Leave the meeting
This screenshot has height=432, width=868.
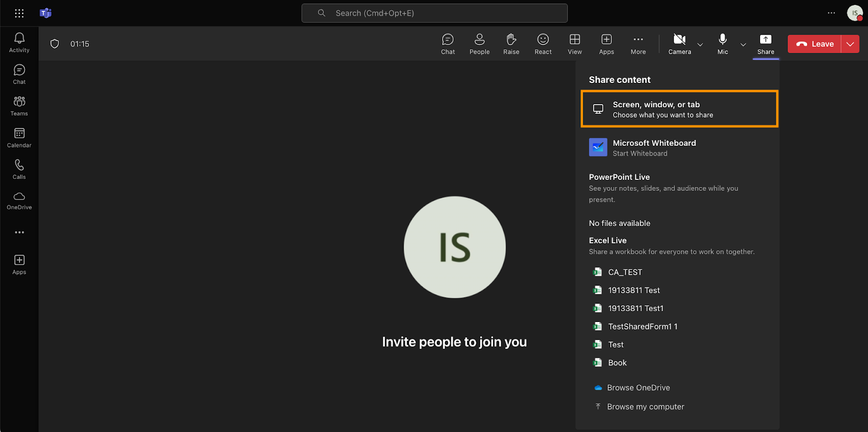(814, 44)
